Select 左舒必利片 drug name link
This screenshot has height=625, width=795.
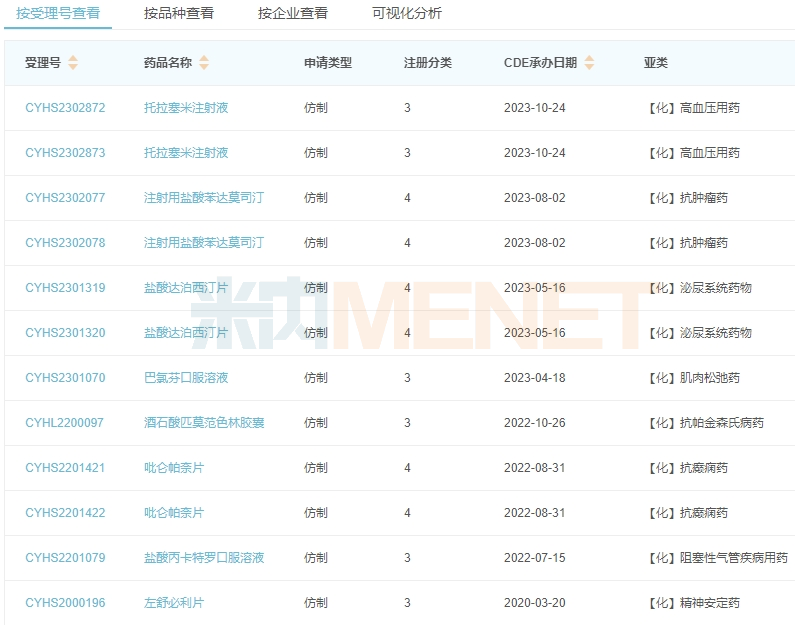[x=174, y=603]
